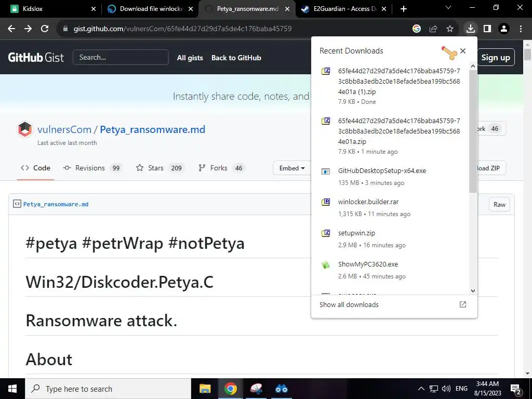
Task: Open the Chrome profile avatar icon
Action: [504, 29]
